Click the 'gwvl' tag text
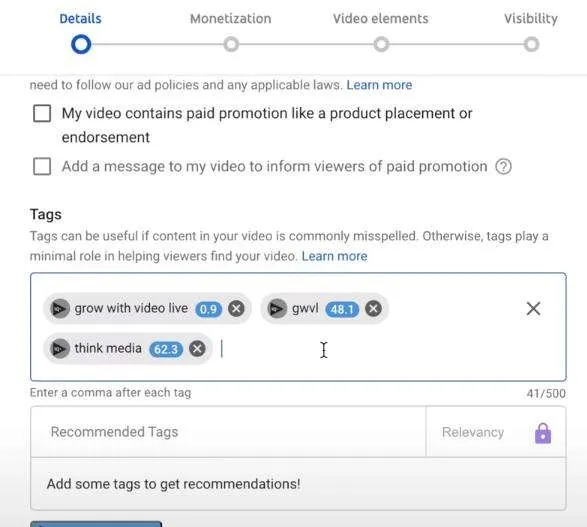 coord(305,309)
